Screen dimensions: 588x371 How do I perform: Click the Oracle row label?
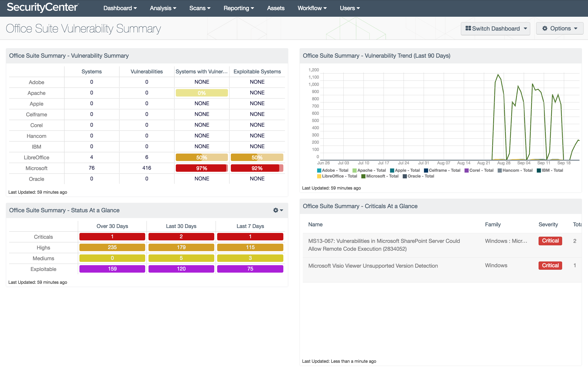pyautogui.click(x=36, y=179)
